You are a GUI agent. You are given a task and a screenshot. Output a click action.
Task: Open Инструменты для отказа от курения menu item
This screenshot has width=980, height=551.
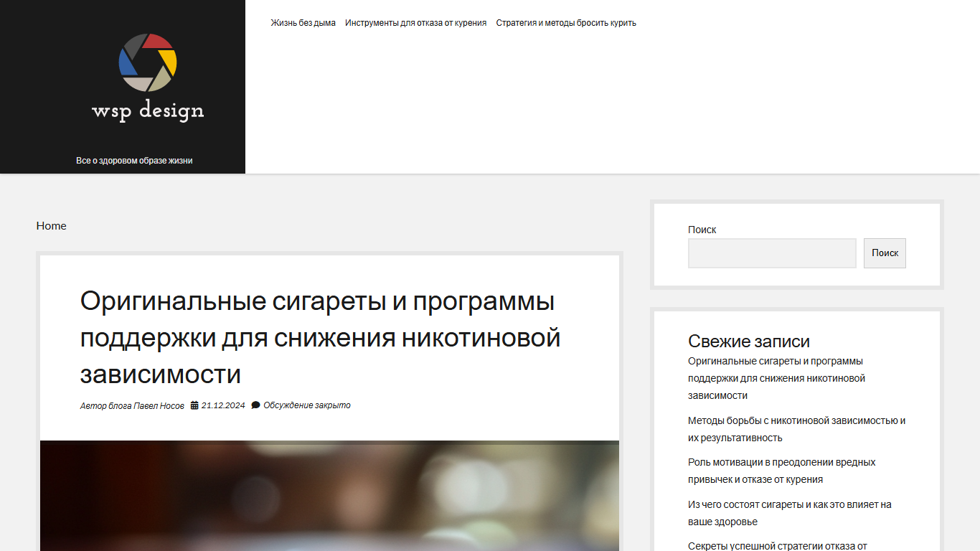[415, 23]
